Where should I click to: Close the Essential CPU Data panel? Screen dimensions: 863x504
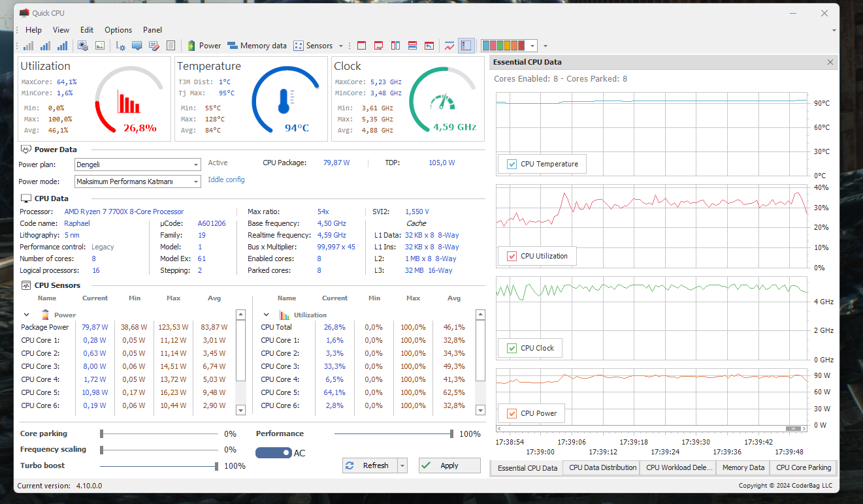point(830,62)
